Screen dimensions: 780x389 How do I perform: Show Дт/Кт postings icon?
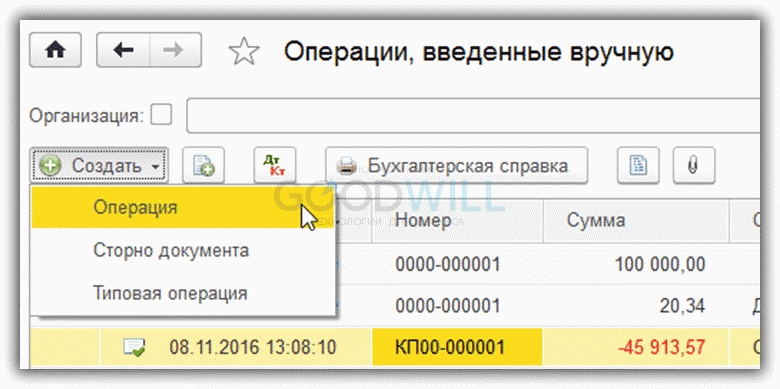(275, 165)
